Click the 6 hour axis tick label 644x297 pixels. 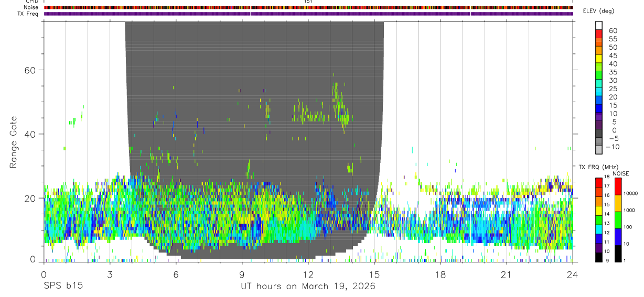click(x=176, y=275)
